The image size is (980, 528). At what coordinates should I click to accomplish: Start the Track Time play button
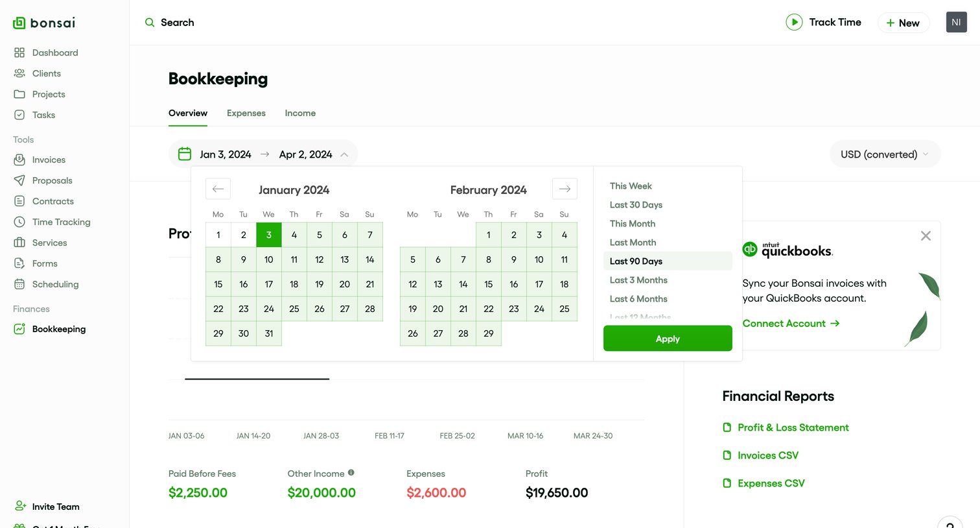coord(794,22)
